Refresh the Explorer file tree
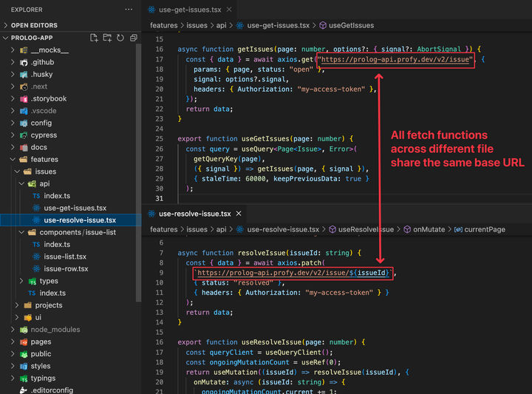 pos(120,38)
